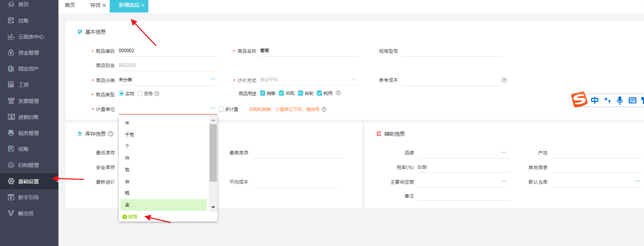Screen dimensions: 644x246
Task: Uncheck the 销售 usage checkbox
Action: click(x=262, y=93)
